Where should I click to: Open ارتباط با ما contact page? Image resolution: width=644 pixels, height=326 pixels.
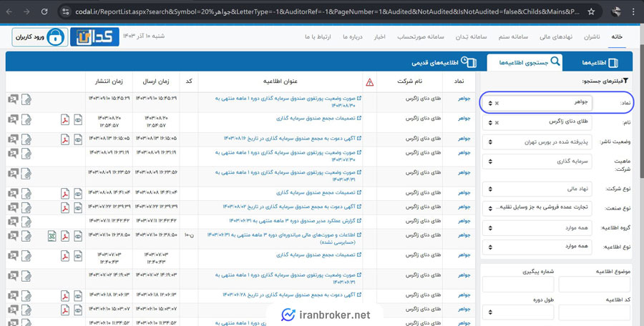318,36
